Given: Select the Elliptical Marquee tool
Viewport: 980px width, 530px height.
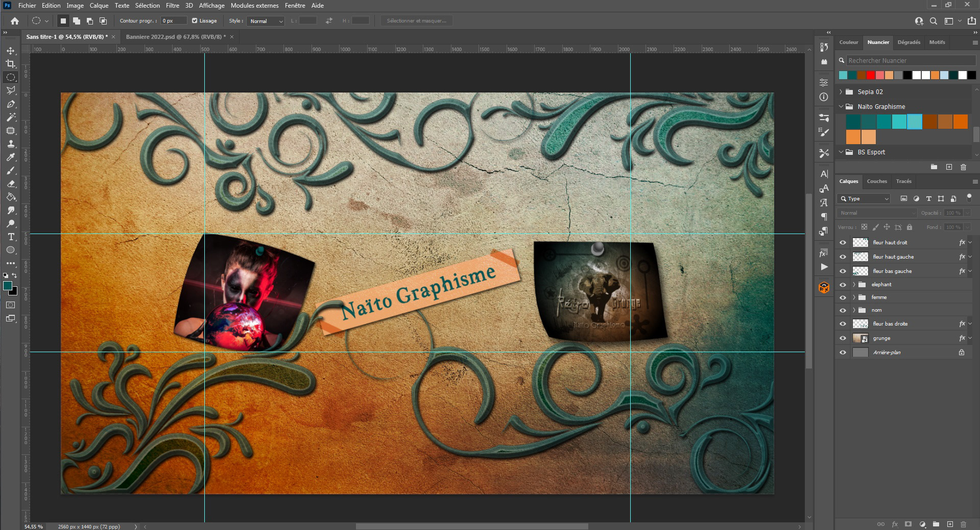Looking at the screenshot, I should [11, 77].
